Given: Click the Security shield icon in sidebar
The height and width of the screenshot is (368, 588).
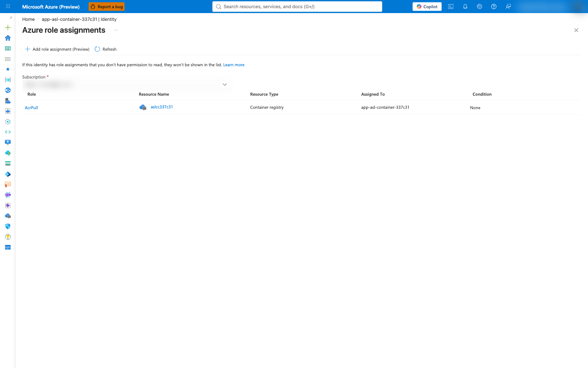Looking at the screenshot, I should pos(8,227).
